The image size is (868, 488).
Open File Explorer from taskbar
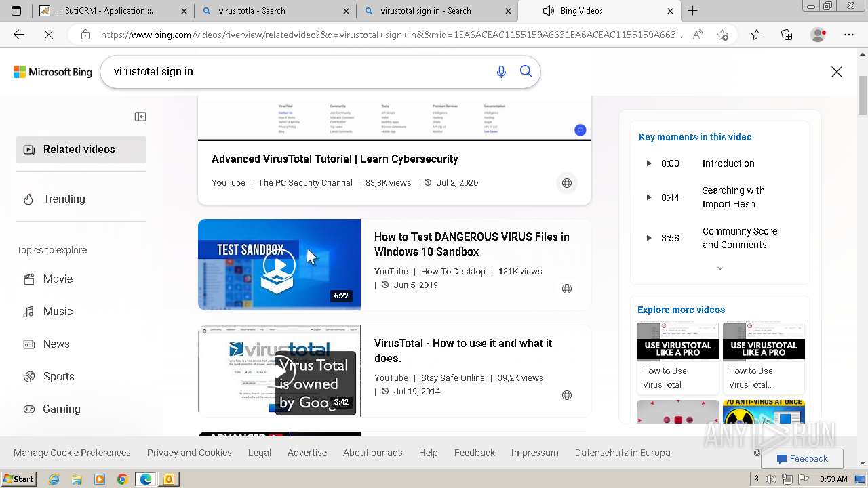coord(77,479)
